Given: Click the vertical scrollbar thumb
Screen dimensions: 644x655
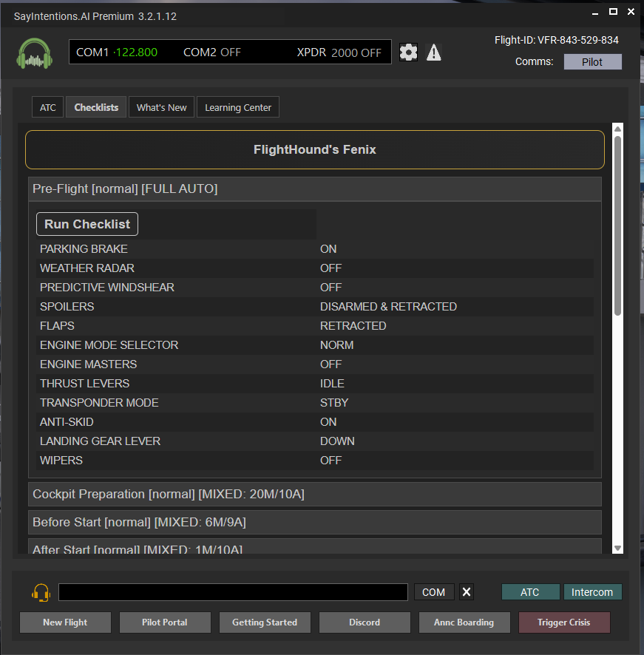Looking at the screenshot, I should pos(617,226).
